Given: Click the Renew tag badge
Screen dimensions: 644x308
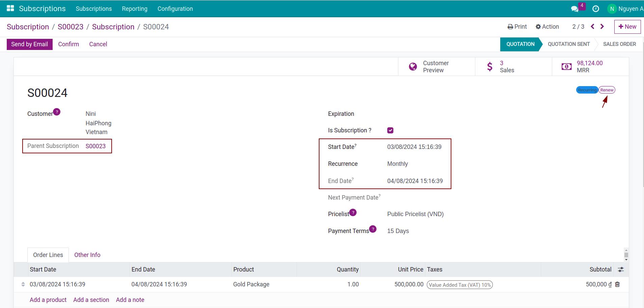Looking at the screenshot, I should pyautogui.click(x=607, y=90).
